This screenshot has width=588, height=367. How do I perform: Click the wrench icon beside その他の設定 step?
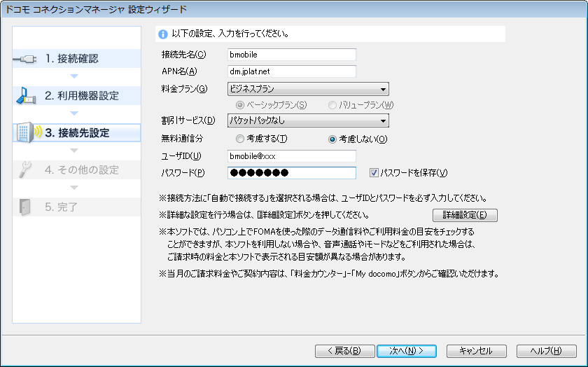pos(26,169)
